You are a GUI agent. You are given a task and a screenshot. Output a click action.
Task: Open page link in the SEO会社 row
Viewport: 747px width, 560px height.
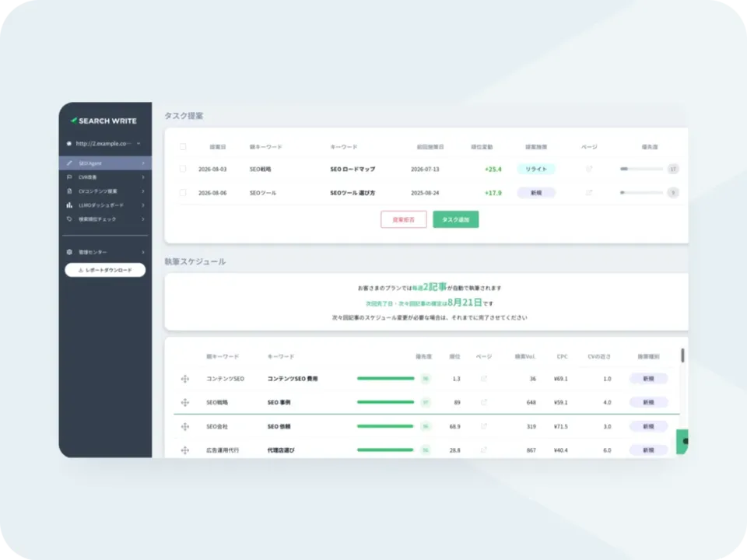(x=484, y=426)
